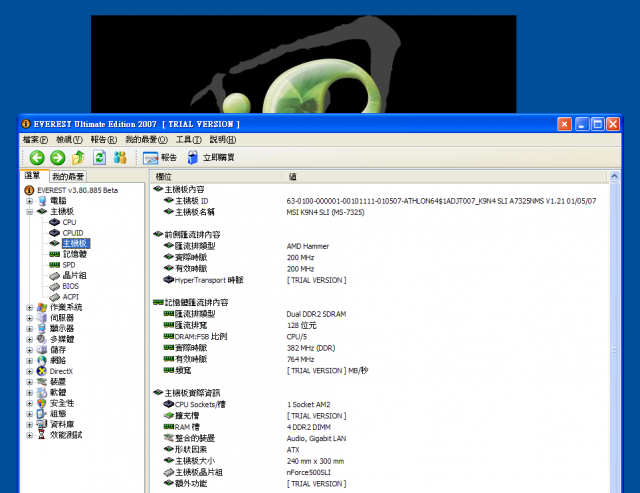
Task: Click the red X button left of minimize
Action: click(564, 124)
